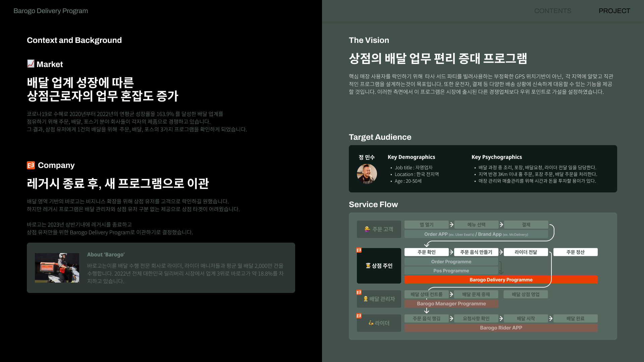Click the Age : 20-50세 line
This screenshot has height=362, width=644.
point(408,181)
